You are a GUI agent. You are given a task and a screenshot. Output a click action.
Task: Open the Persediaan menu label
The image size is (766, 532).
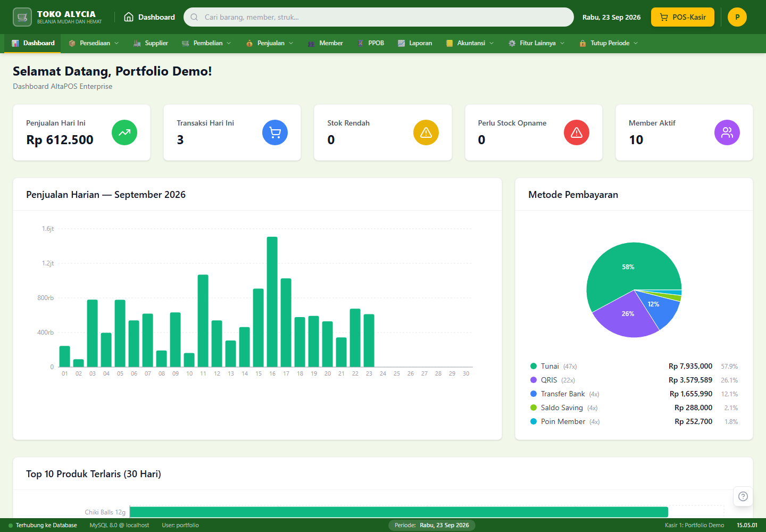coord(95,43)
